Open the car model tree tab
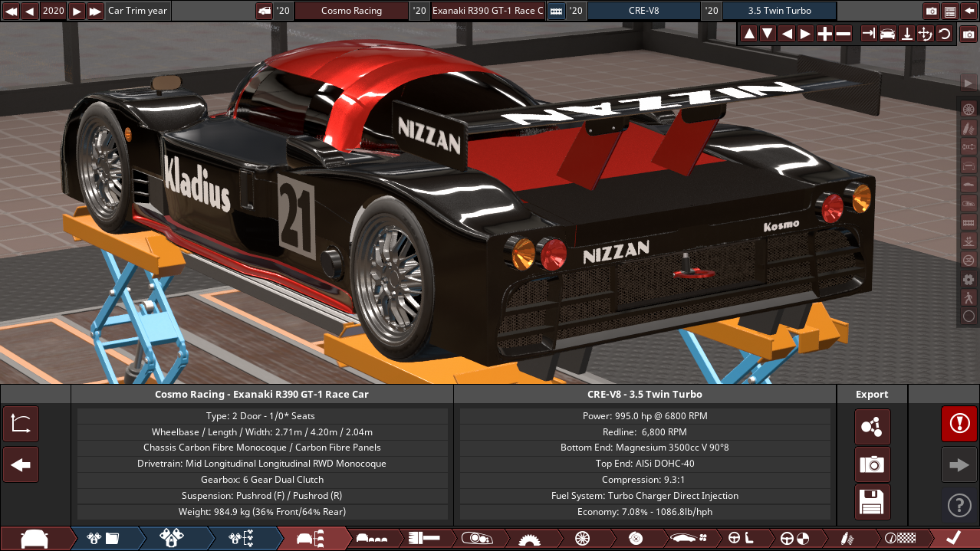Screen dimensions: 980x551 [x=311, y=539]
